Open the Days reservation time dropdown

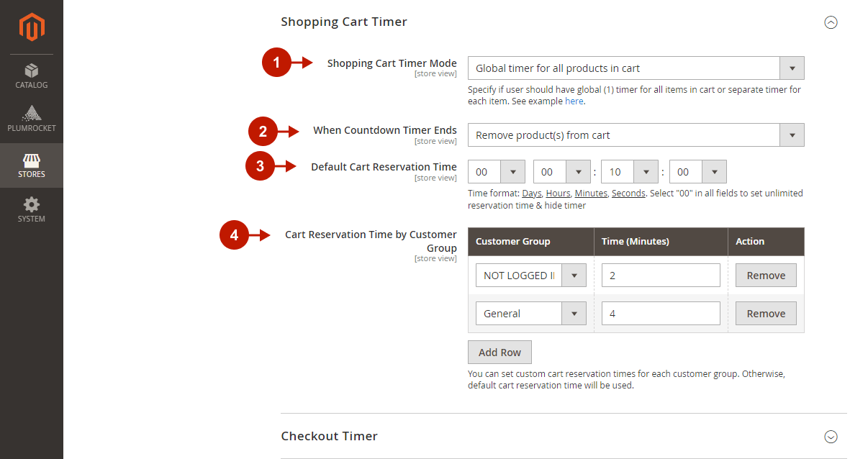click(497, 172)
